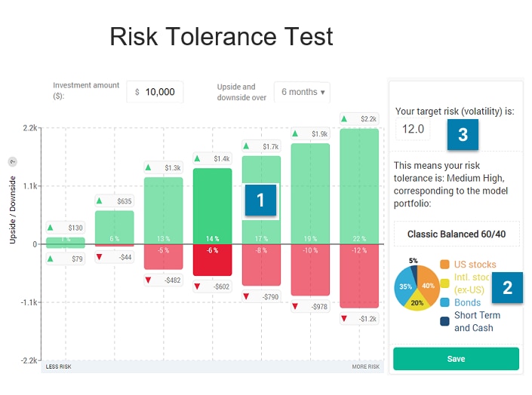Click the green up arrow beside $635
The height and width of the screenshot is (395, 532).
click(99, 201)
